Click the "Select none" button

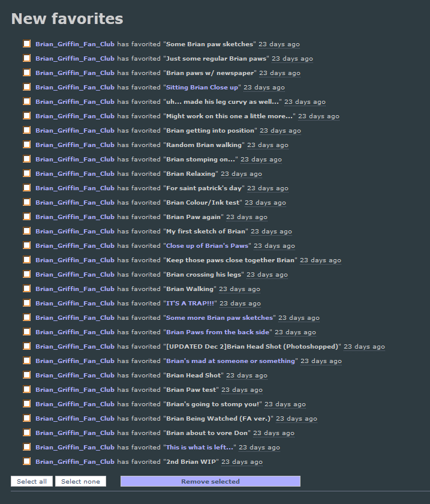click(x=81, y=481)
